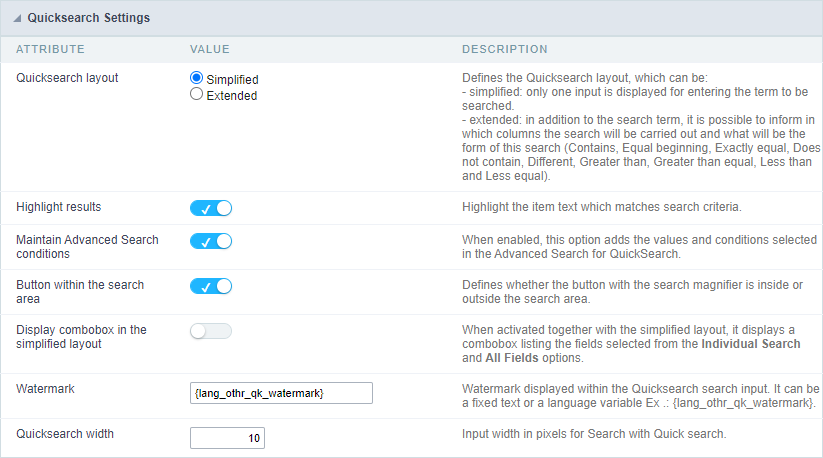Select the Extended layout radio button

[196, 94]
